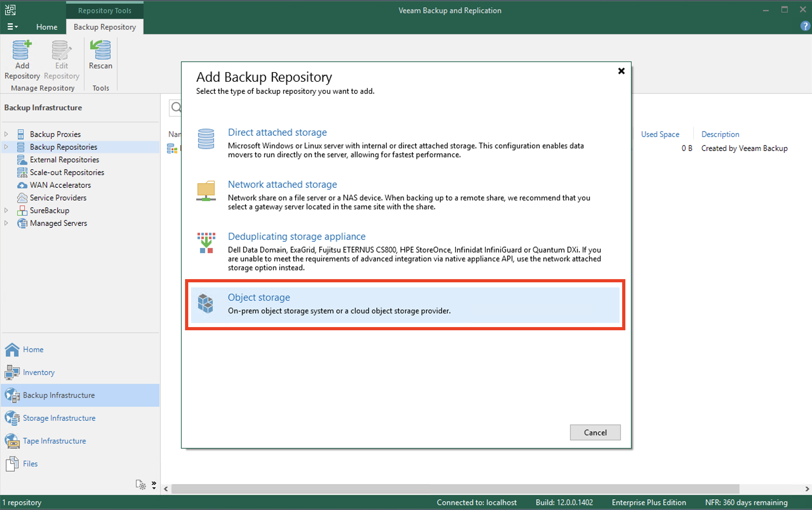Sort by the Used Space column
The height and width of the screenshot is (510, 812).
click(660, 134)
